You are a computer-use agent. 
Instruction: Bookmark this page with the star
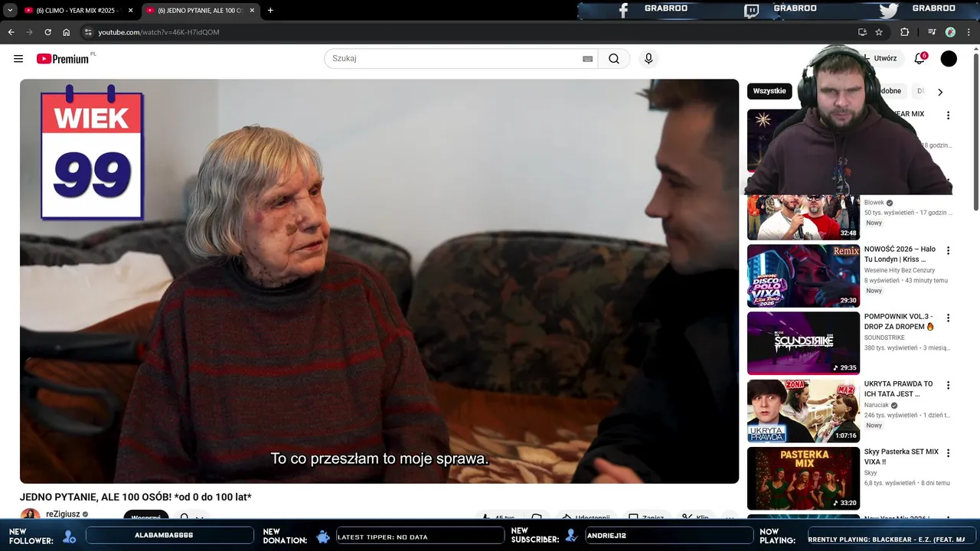point(879,32)
